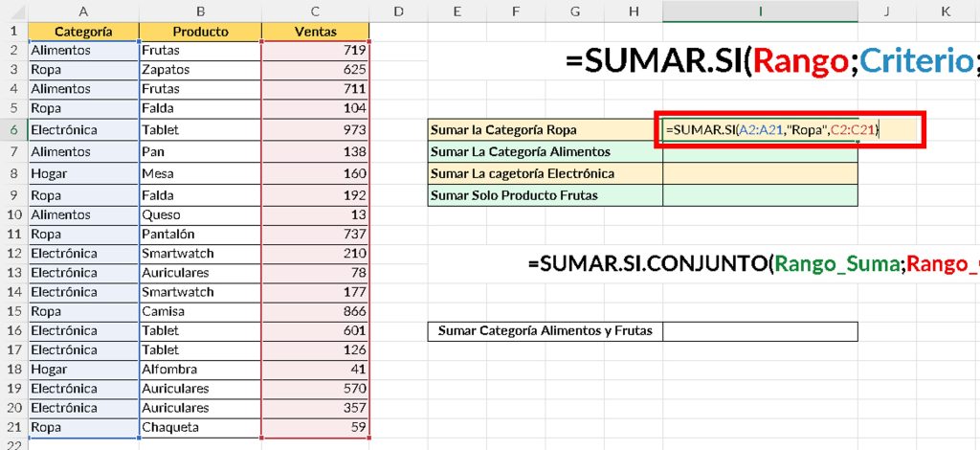Click the Producto header cell

pos(200,31)
